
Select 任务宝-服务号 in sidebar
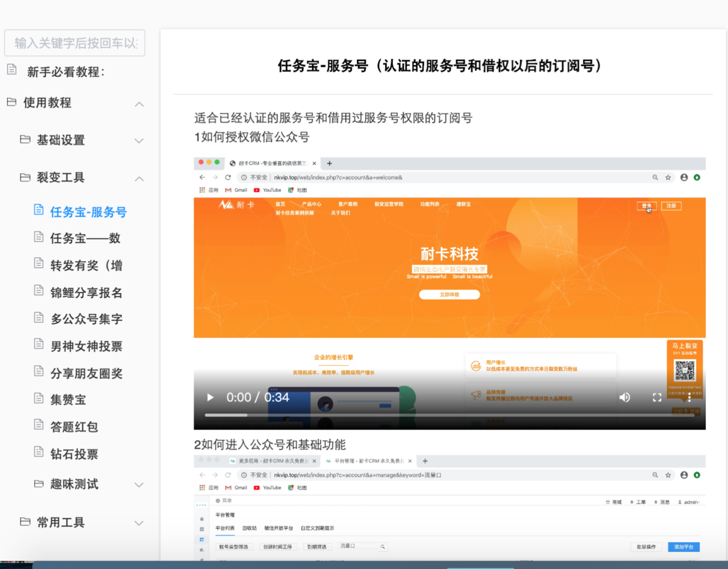[x=88, y=212]
